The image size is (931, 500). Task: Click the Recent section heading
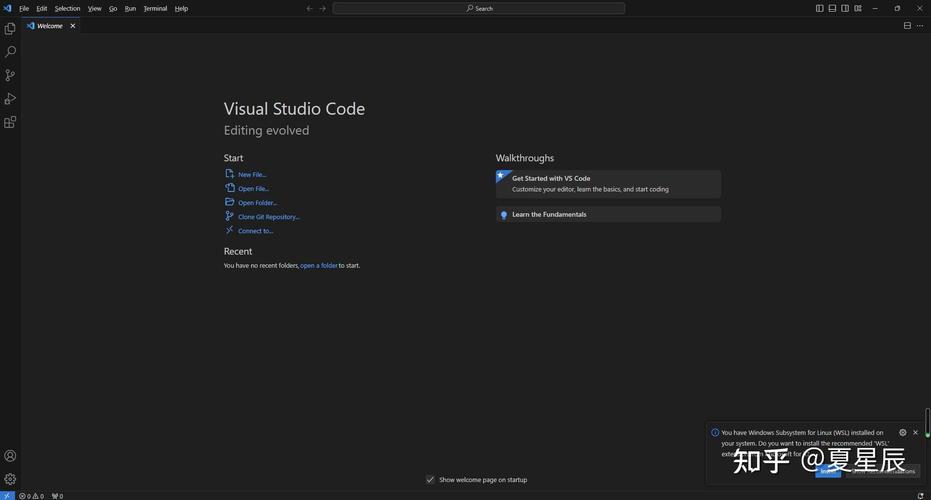coord(238,251)
